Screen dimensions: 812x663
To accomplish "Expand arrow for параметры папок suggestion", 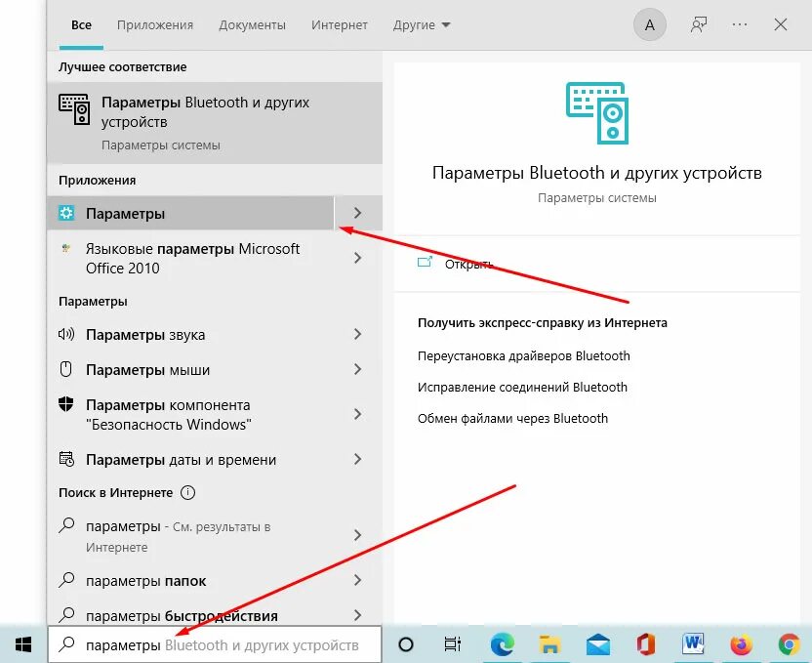I will pyautogui.click(x=358, y=580).
